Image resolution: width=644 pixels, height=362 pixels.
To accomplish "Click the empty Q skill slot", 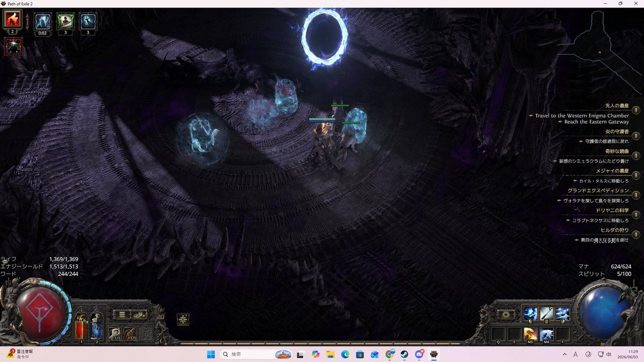I will click(x=498, y=334).
